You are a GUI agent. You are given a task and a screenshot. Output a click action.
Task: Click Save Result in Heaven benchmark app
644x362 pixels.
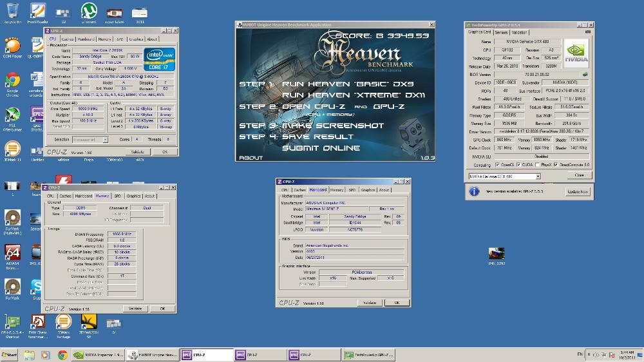click(x=317, y=137)
